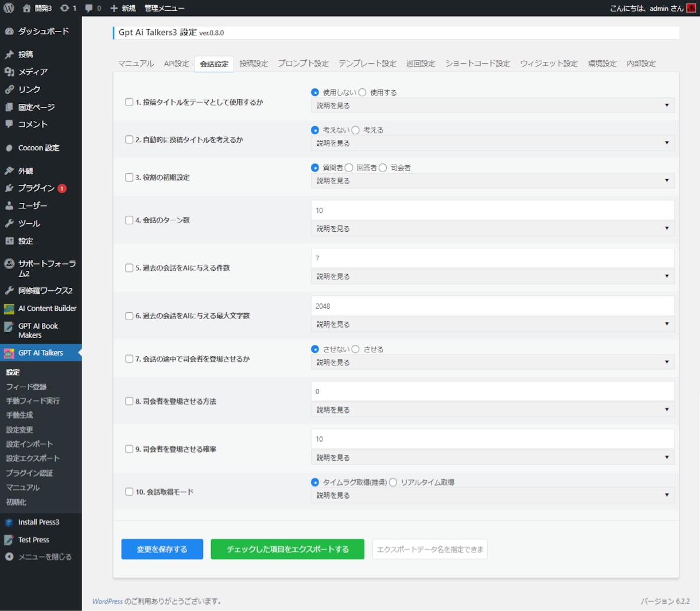This screenshot has height=611, width=700.
Task: Open 管理メニュー in admin bar
Action: (164, 8)
